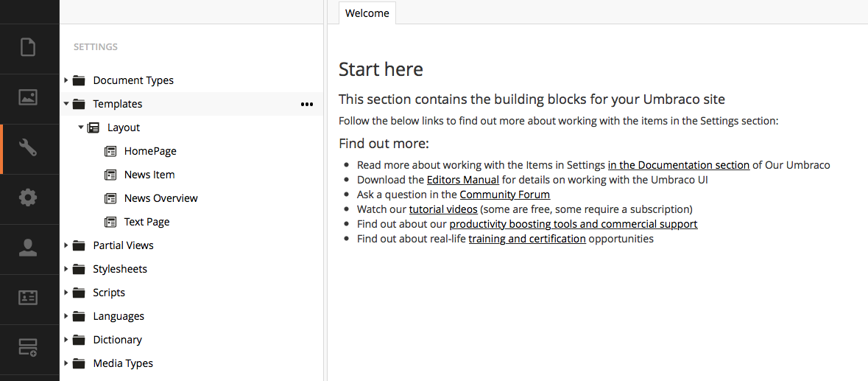Click the Templates folder icon
This screenshot has height=381, width=868.
pos(80,104)
